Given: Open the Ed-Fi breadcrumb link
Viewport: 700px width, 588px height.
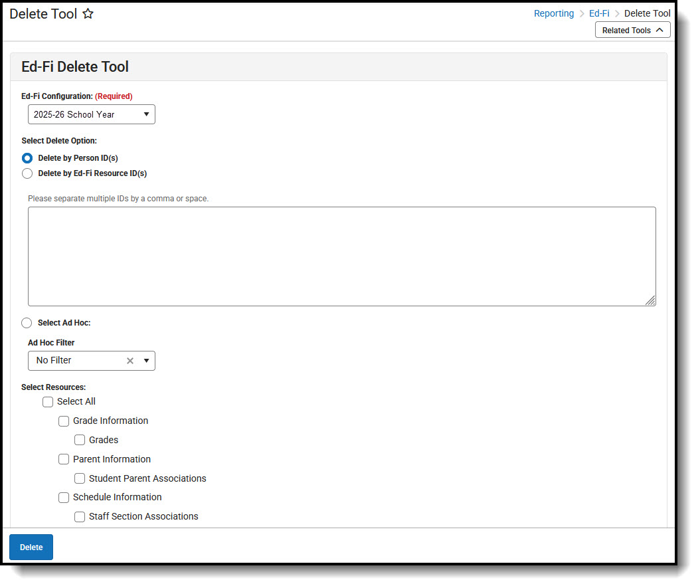Looking at the screenshot, I should coord(599,13).
